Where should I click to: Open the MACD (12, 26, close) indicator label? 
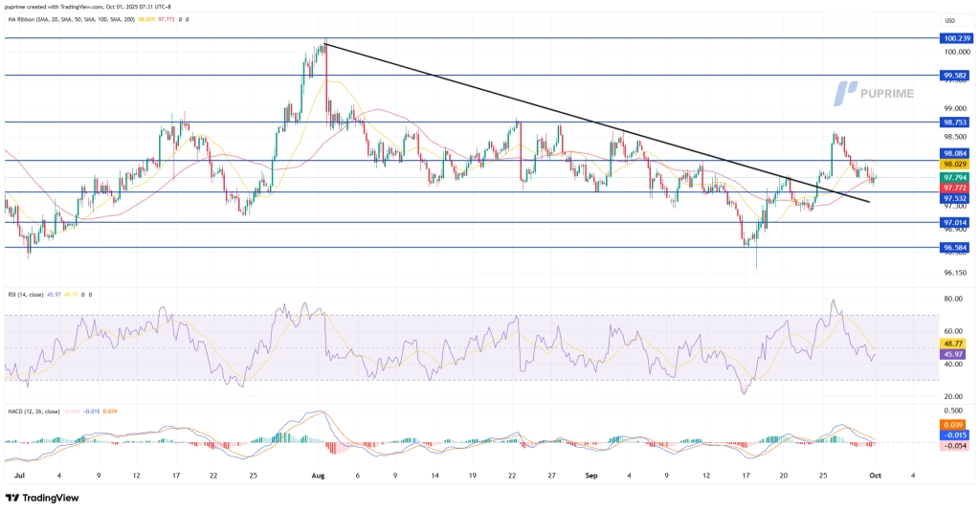click(38, 411)
